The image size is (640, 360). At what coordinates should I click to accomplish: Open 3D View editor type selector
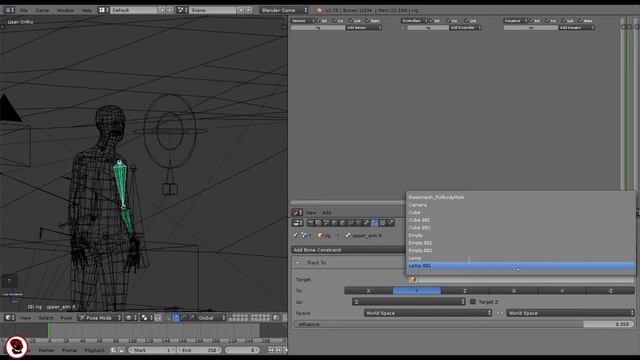[9, 317]
